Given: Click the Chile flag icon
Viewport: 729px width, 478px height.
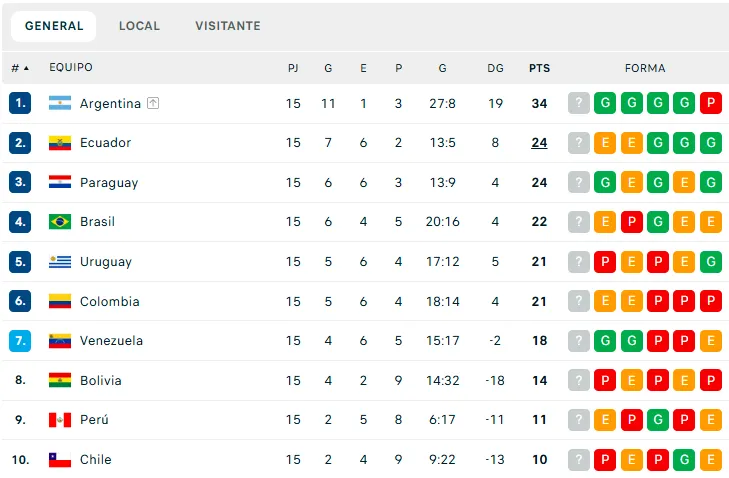Looking at the screenshot, I should (x=60, y=460).
